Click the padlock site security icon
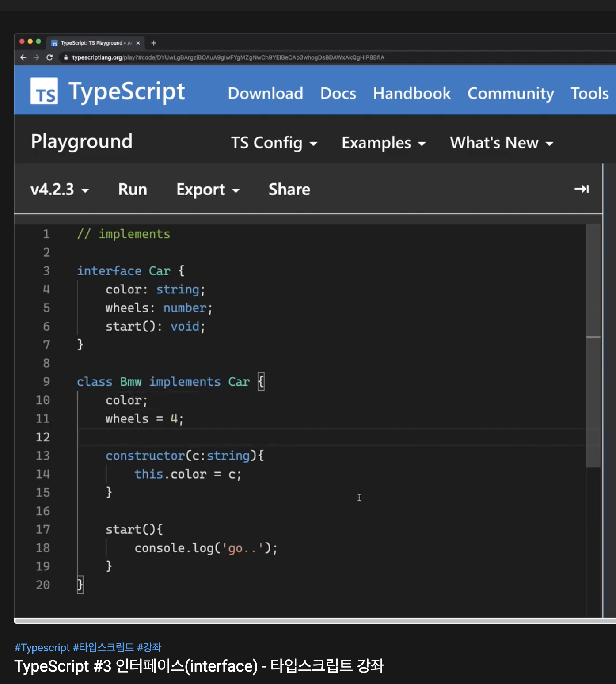 pyautogui.click(x=66, y=57)
